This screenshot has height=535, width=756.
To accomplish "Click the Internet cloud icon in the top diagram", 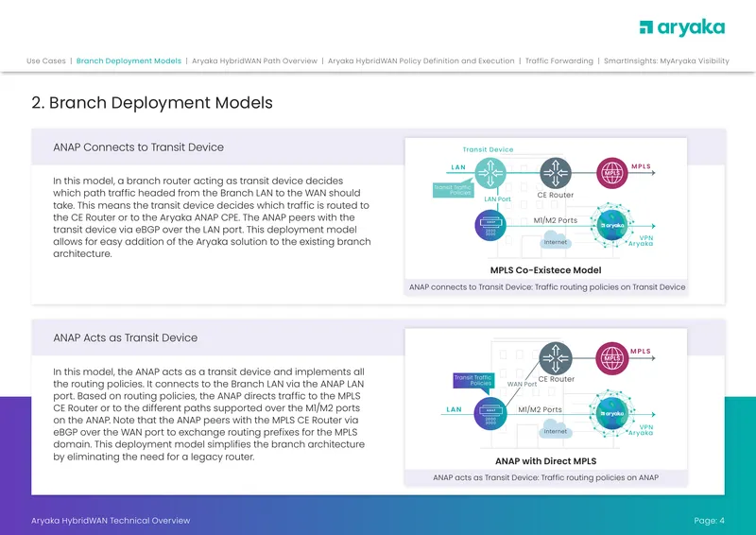I will 556,241.
